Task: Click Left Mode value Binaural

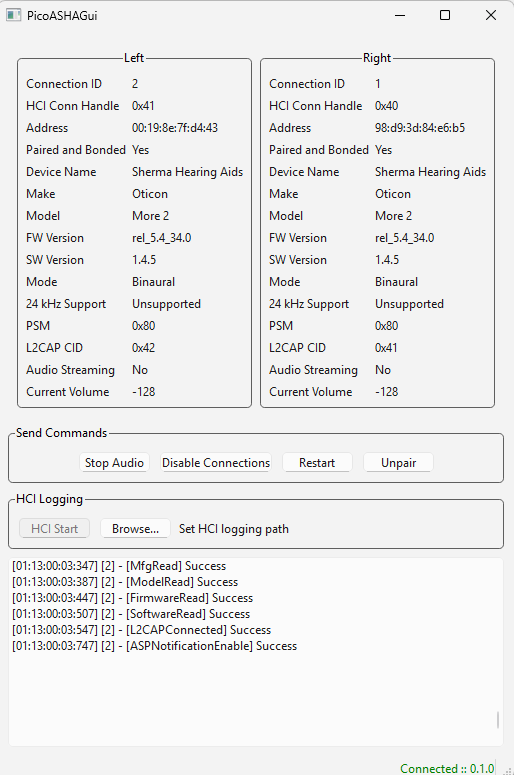Action: [x=153, y=282]
